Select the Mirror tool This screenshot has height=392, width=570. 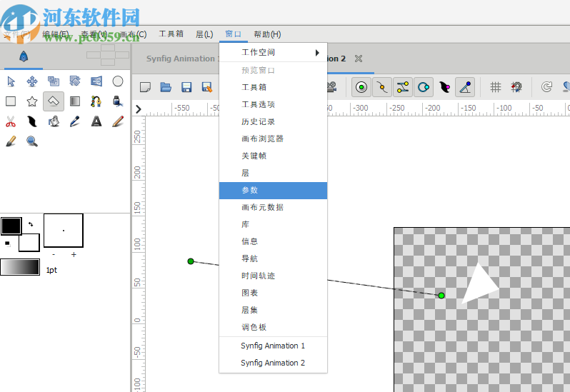coord(96,81)
